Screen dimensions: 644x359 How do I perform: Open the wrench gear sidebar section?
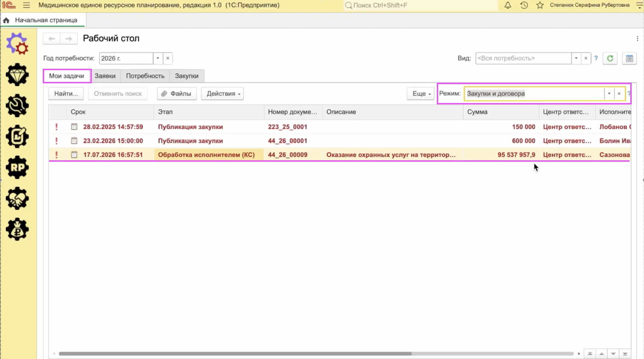17,106
